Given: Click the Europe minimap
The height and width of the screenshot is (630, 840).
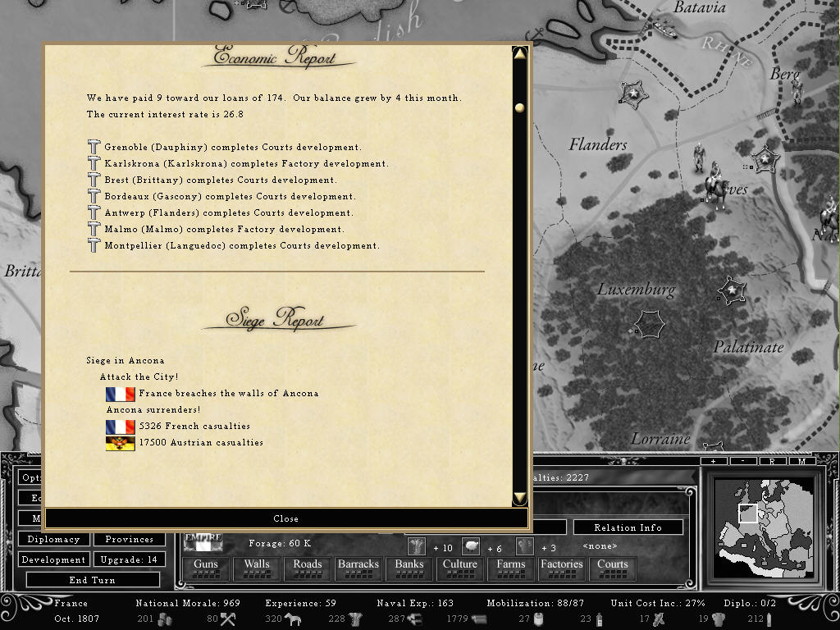Looking at the screenshot, I should tap(765, 527).
